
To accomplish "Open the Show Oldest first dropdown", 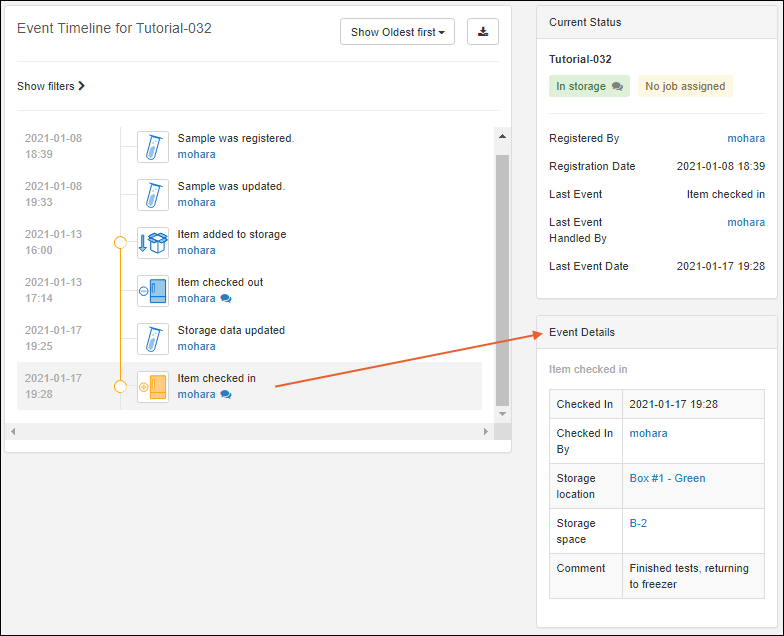I will click(x=397, y=32).
